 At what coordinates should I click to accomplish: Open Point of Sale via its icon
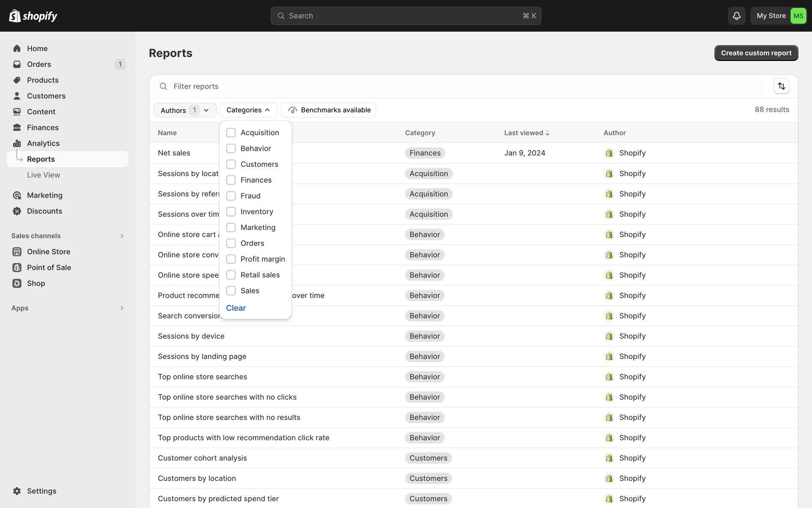tap(17, 268)
